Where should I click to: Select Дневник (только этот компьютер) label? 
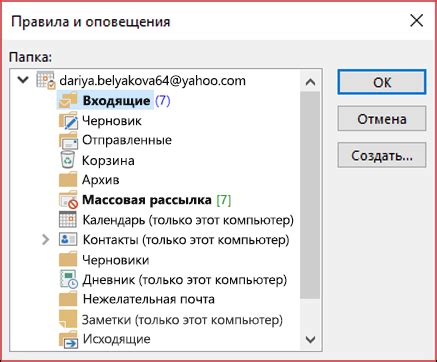pos(185,280)
